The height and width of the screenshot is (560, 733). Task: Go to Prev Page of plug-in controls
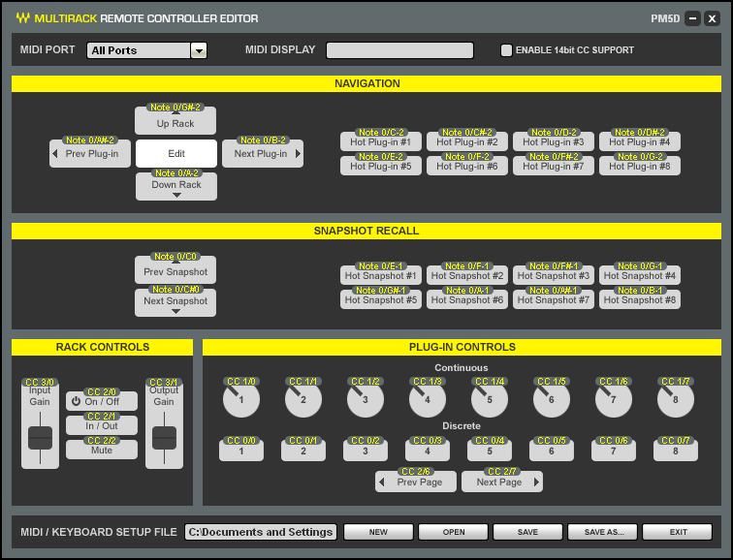[416, 482]
